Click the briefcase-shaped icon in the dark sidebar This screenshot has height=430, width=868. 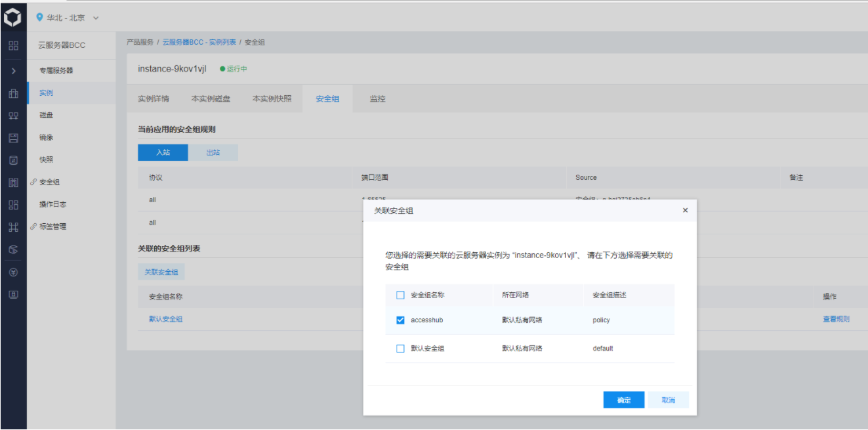tap(13, 93)
